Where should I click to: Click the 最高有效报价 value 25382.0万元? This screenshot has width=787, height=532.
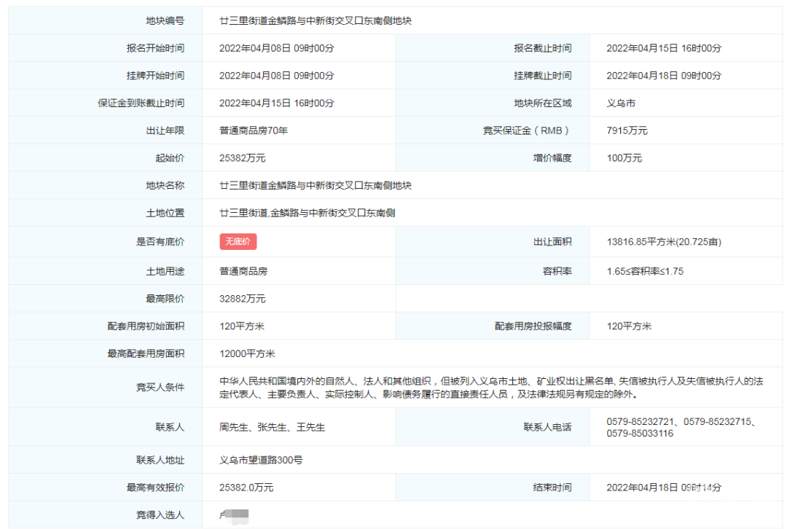246,488
